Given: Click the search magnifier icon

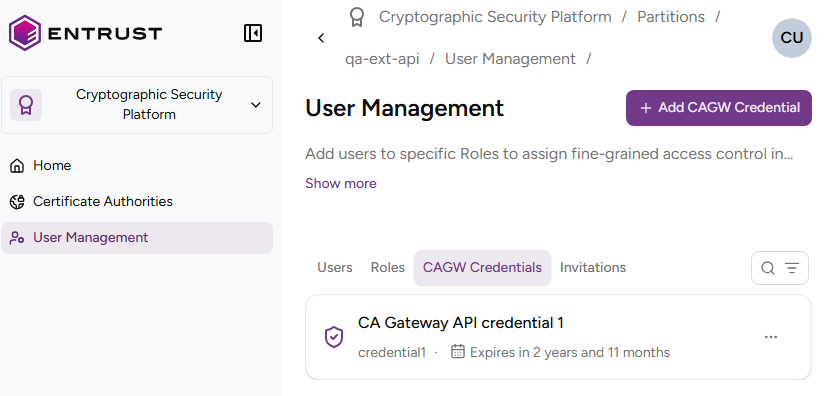Looking at the screenshot, I should click(x=768, y=268).
